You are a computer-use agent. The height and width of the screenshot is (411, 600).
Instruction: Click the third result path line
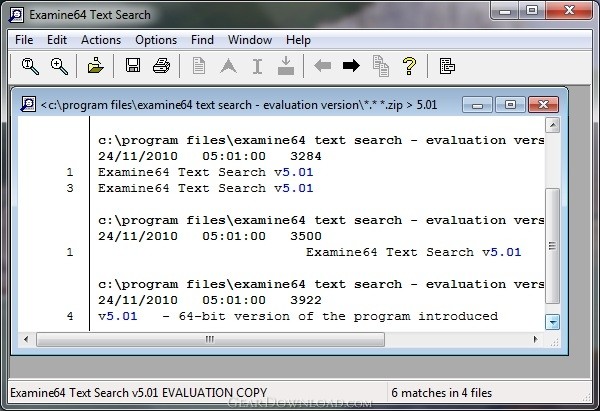[x=321, y=284]
